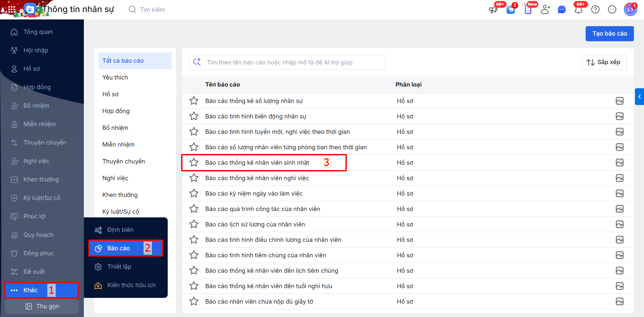Toggle favorite star for Báo cáo kỷ niệm ngày vào làm việc
This screenshot has width=644, height=317.
[194, 194]
